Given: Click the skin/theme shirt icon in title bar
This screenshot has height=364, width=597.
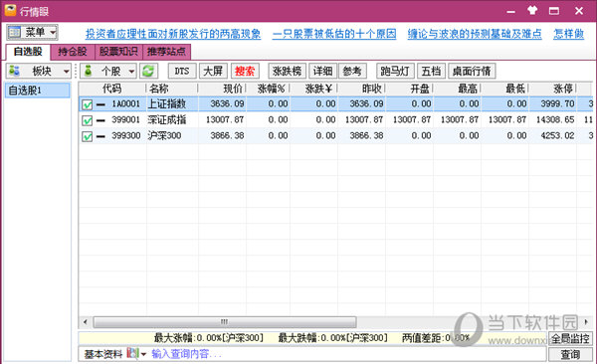Looking at the screenshot, I should click(532, 11).
